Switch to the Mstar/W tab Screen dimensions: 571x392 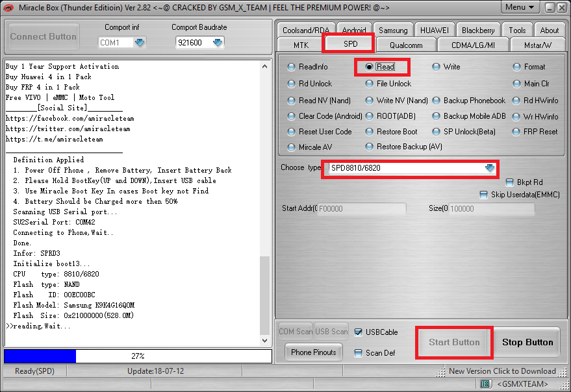[x=538, y=45]
